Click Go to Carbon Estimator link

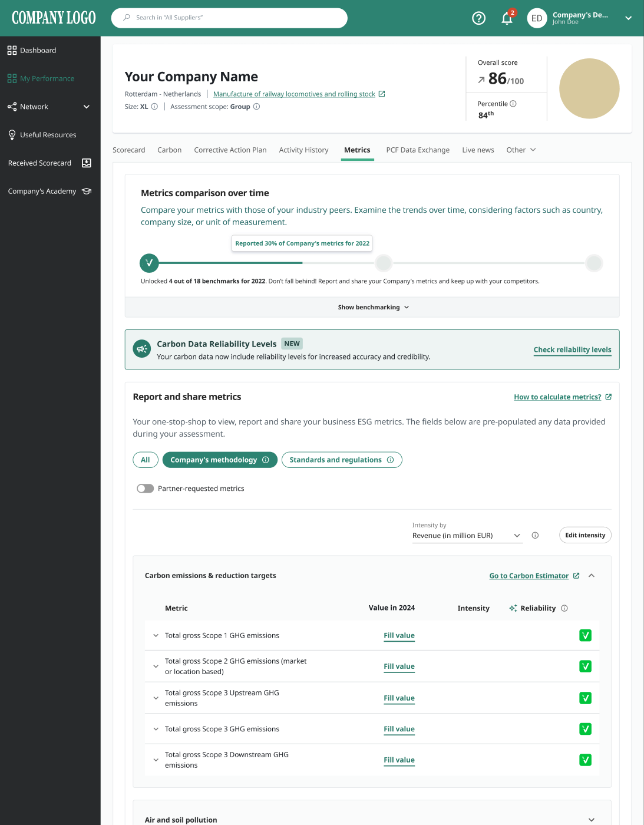click(529, 576)
